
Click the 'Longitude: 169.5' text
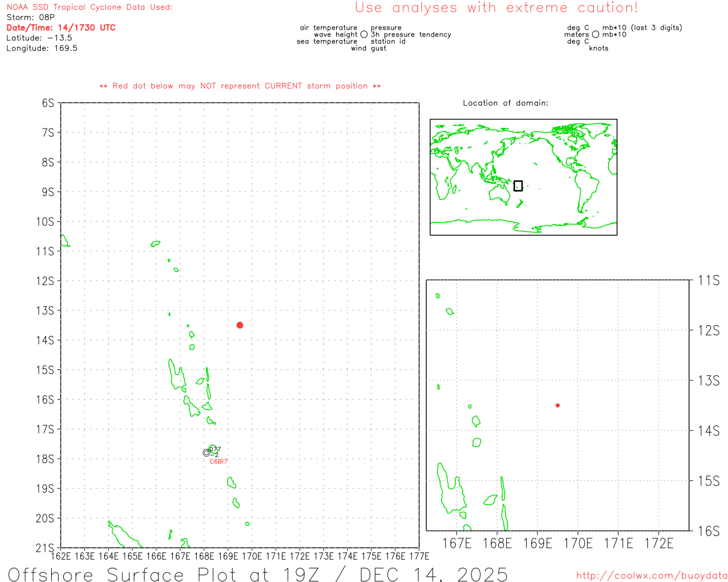(42, 48)
